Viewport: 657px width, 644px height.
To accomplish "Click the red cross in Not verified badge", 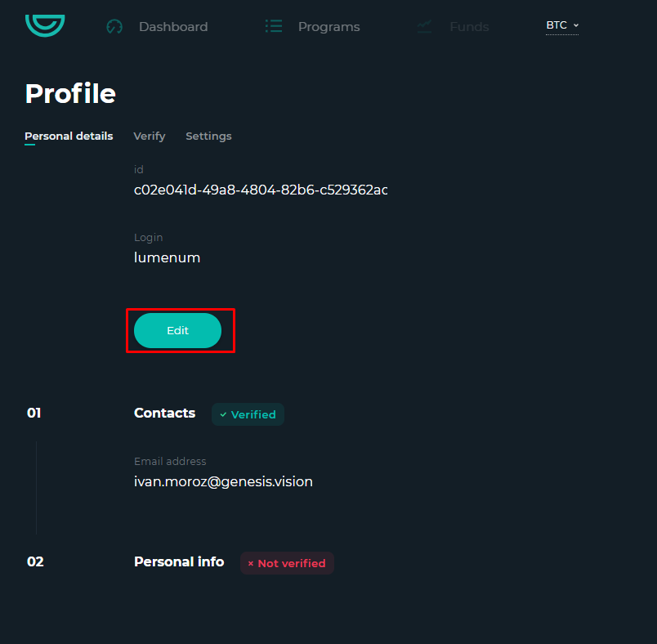I will 251,564.
